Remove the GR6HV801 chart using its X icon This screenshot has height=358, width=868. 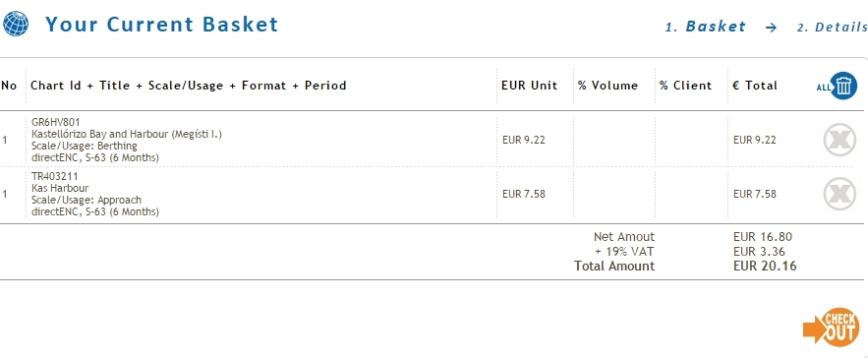(x=839, y=140)
